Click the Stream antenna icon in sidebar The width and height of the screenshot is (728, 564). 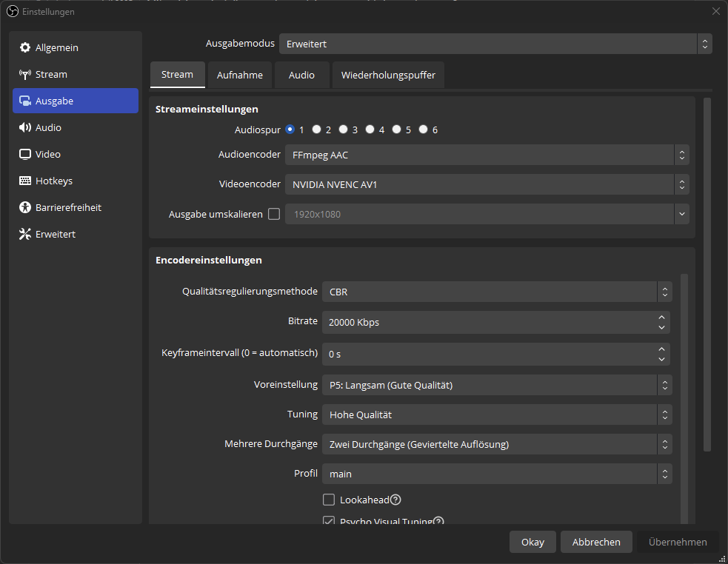tap(25, 74)
